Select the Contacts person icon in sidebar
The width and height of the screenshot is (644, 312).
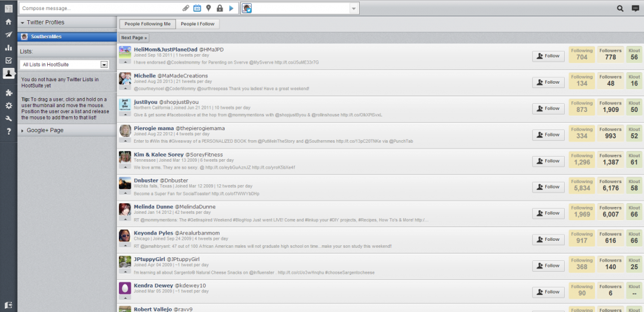(8, 74)
